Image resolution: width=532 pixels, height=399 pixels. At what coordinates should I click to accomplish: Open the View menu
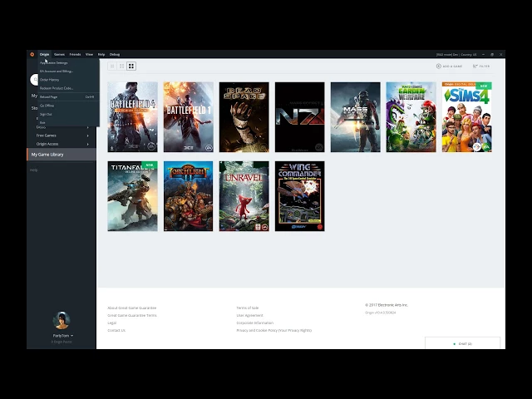coord(89,54)
